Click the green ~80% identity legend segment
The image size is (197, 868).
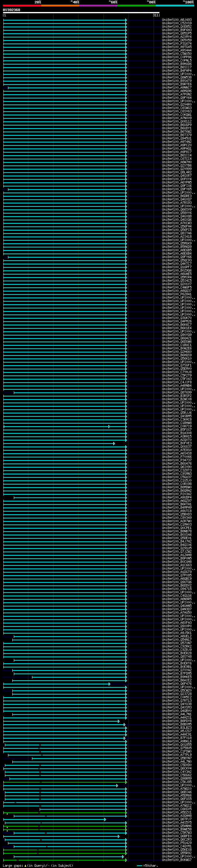(137, 6)
